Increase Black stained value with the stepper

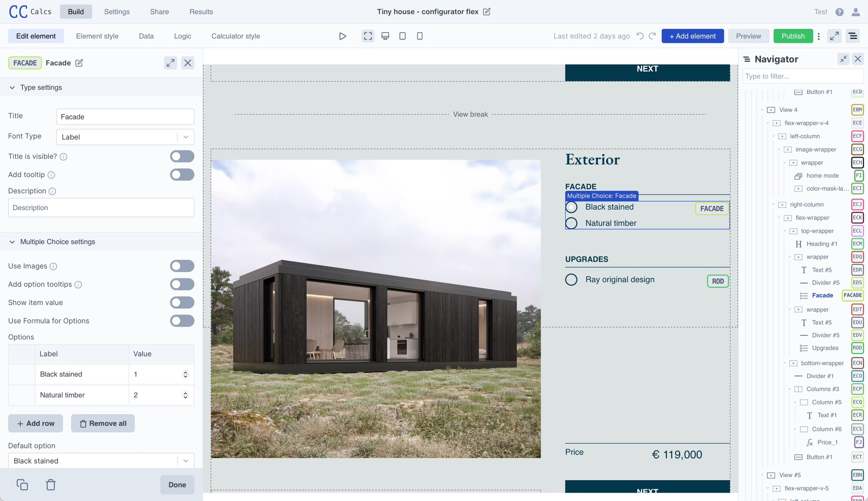click(x=185, y=372)
